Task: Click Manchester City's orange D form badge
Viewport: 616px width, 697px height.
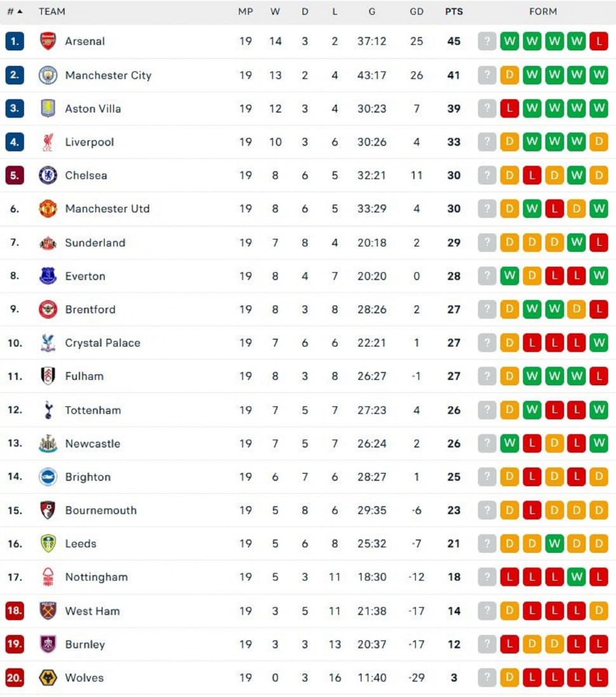Action: (509, 75)
